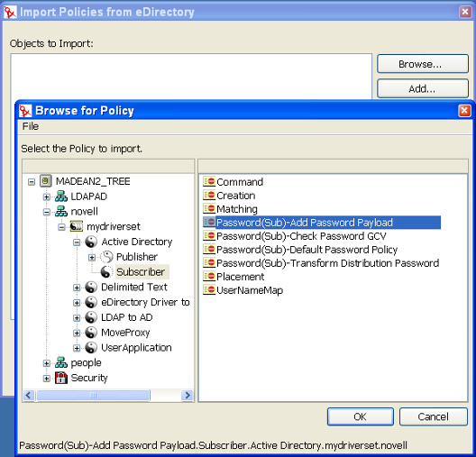The height and width of the screenshot is (457, 476).
Task: Click the Active Directory driver icon
Action: click(91, 242)
